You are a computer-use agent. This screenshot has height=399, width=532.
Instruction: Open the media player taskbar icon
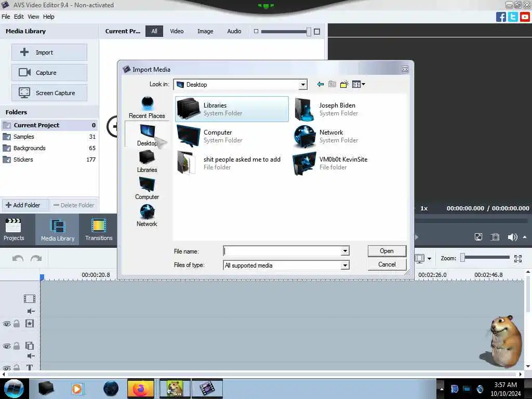(x=77, y=389)
